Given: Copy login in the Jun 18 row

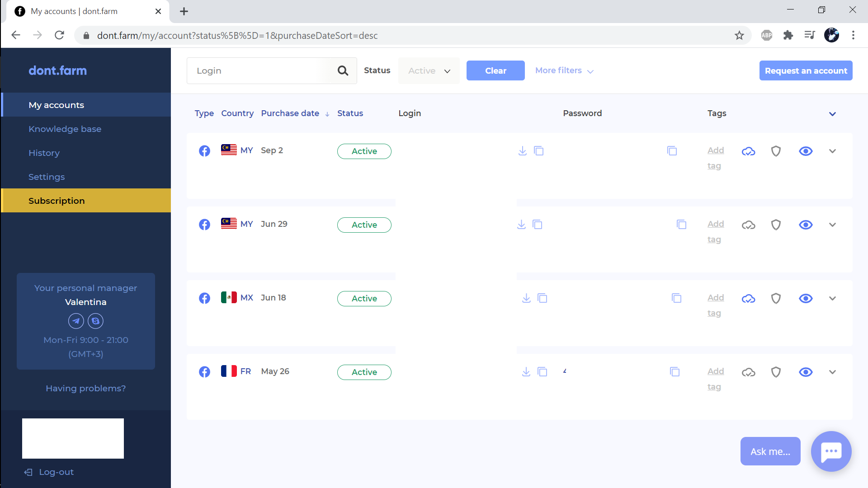Looking at the screenshot, I should click(542, 298).
